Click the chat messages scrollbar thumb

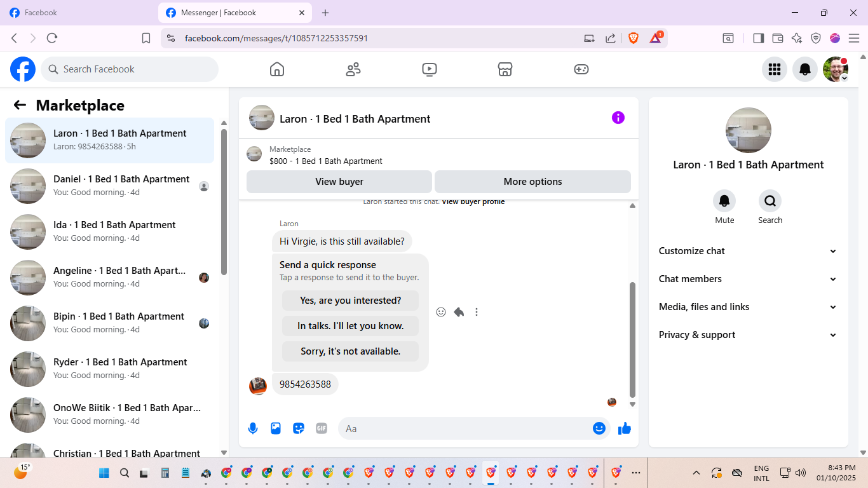(632, 340)
